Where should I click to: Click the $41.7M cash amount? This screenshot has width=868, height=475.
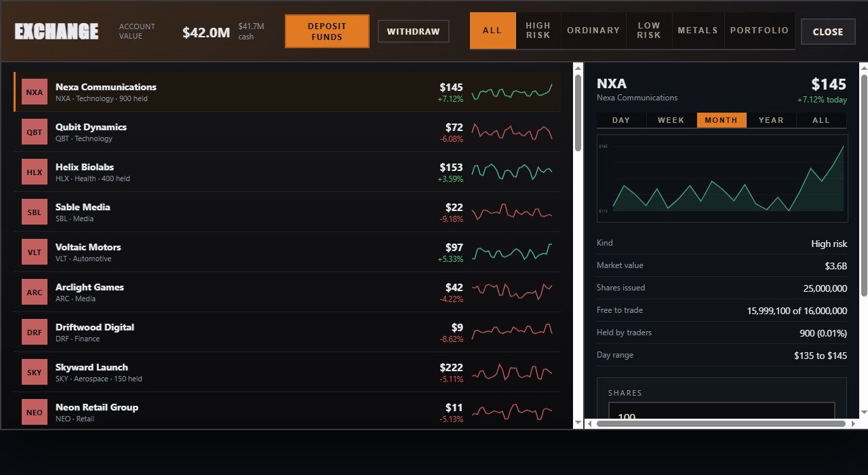point(251,26)
